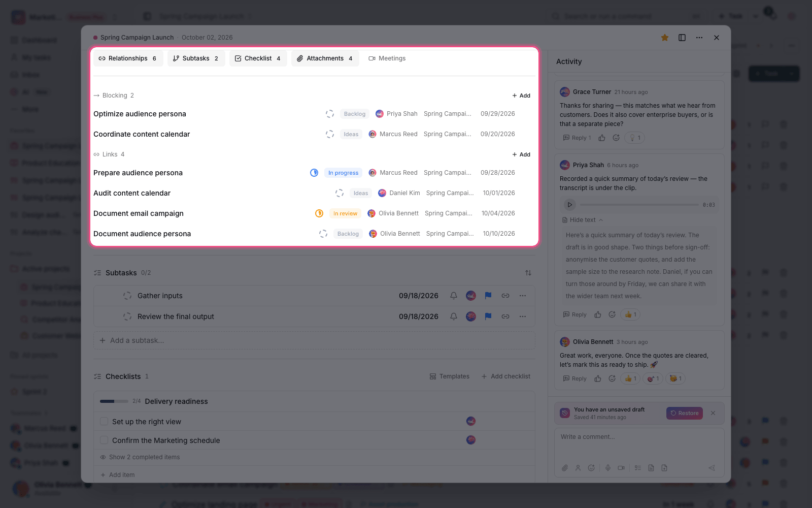This screenshot has width=812, height=508.
Task: Click the attach file paperclip in comment box
Action: coord(564,468)
